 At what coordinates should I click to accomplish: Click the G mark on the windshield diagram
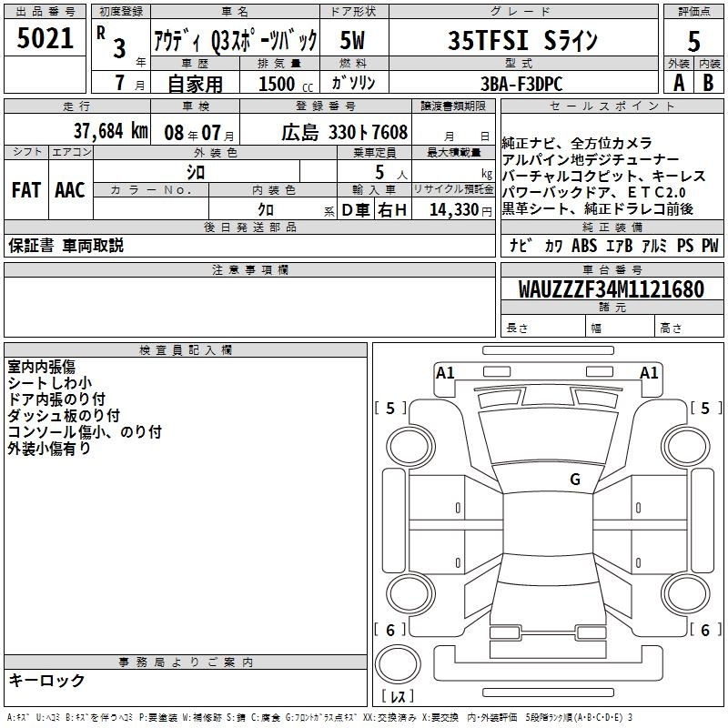(x=575, y=479)
